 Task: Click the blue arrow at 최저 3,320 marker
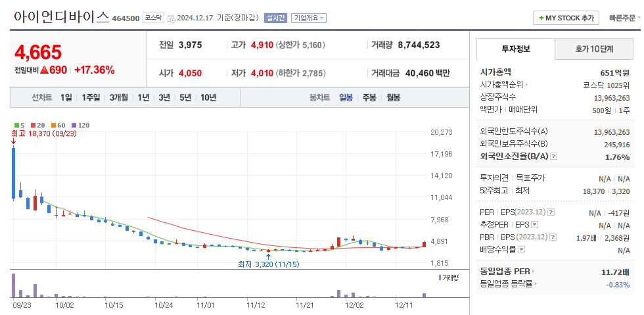point(268,257)
